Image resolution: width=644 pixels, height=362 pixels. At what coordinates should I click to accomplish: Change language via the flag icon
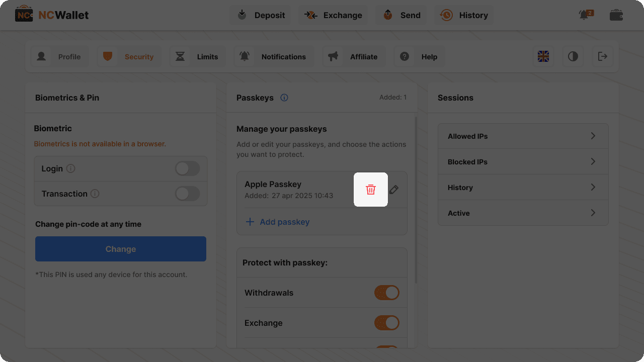[543, 56]
